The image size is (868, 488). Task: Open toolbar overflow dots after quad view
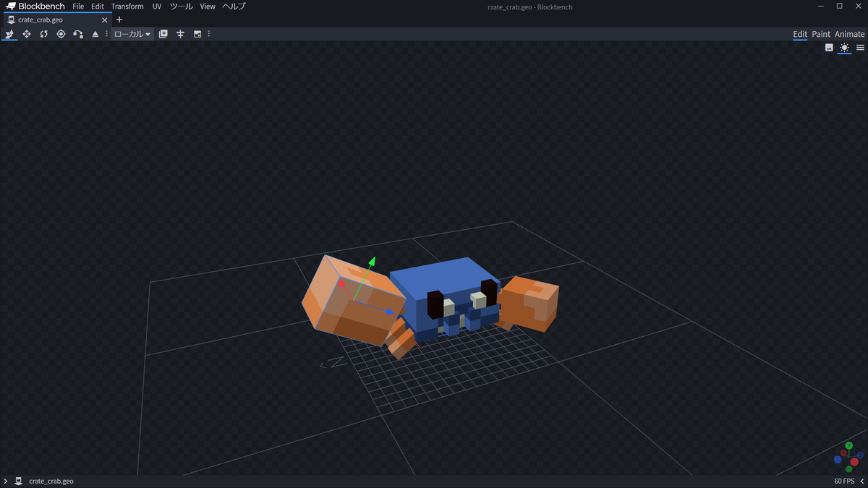[209, 34]
